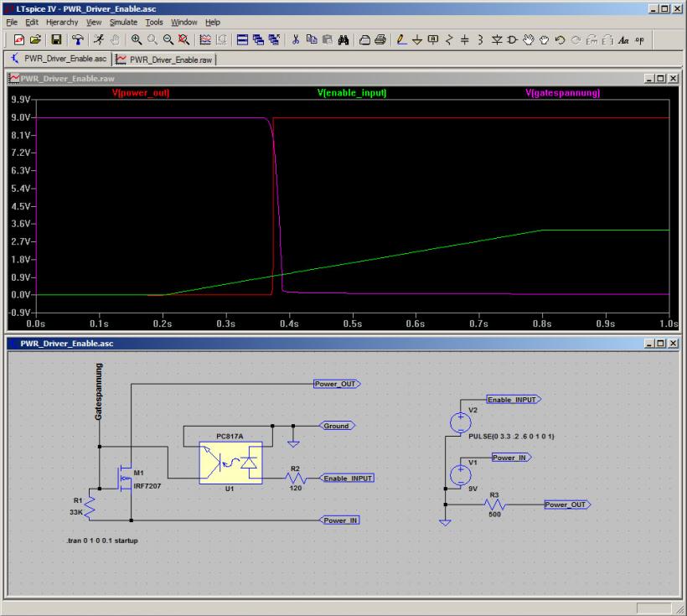Select the Text tool (Aa)
This screenshot has width=687, height=616.
click(x=623, y=39)
